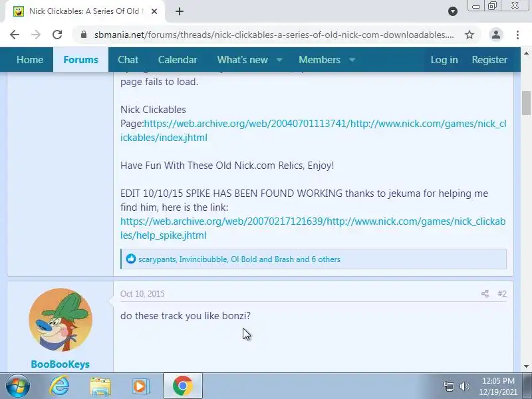Image resolution: width=532 pixels, height=399 pixels.
Task: Open the help_spike.jhtml archive link
Action: [313, 228]
